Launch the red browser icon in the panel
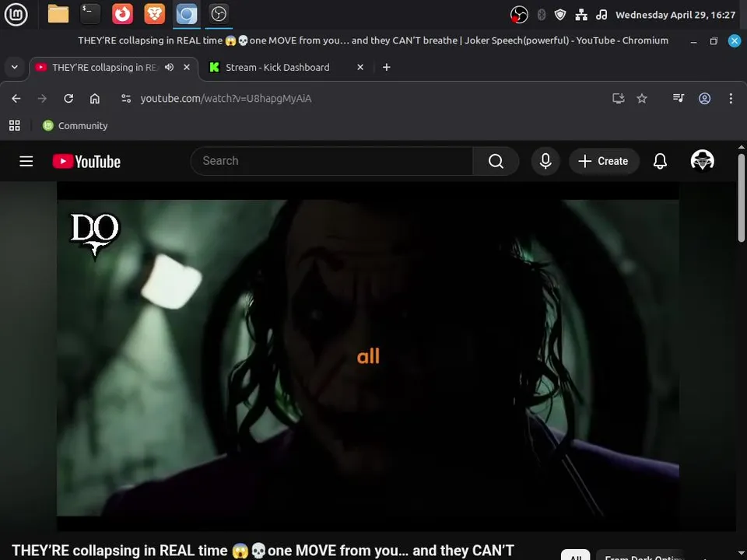This screenshot has height=560, width=747. point(122,14)
